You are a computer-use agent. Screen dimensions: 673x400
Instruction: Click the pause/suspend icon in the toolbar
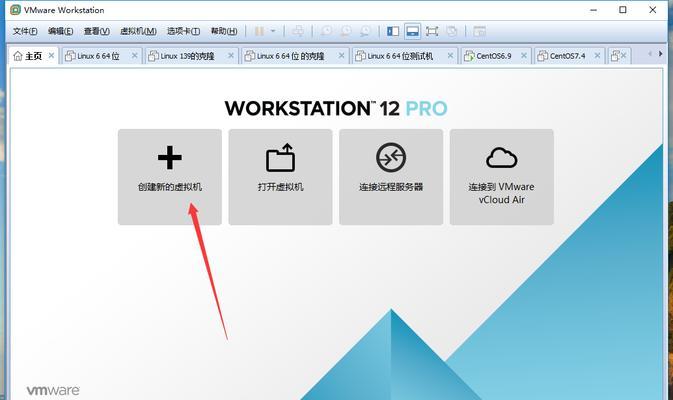259,31
